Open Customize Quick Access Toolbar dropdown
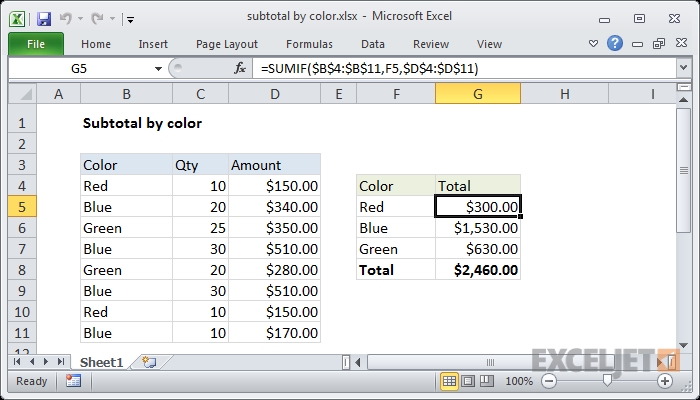Screen dimensions: 700x400 tap(131, 18)
